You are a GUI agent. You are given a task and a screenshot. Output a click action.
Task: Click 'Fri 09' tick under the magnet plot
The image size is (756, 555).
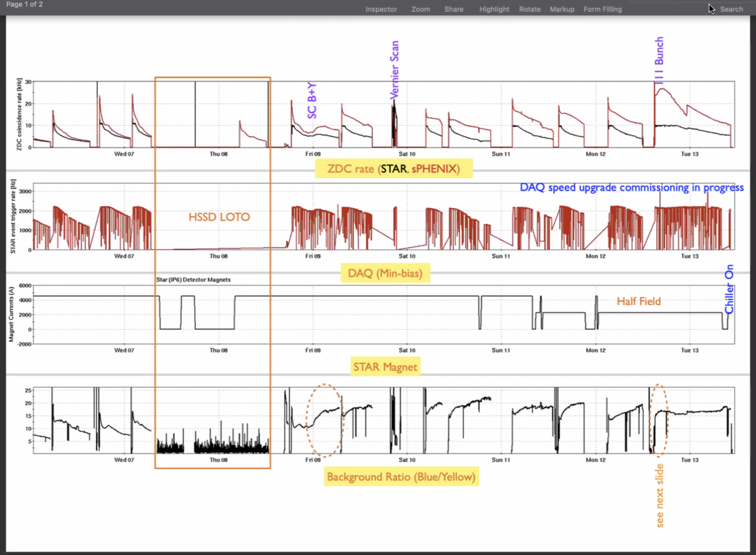click(313, 350)
